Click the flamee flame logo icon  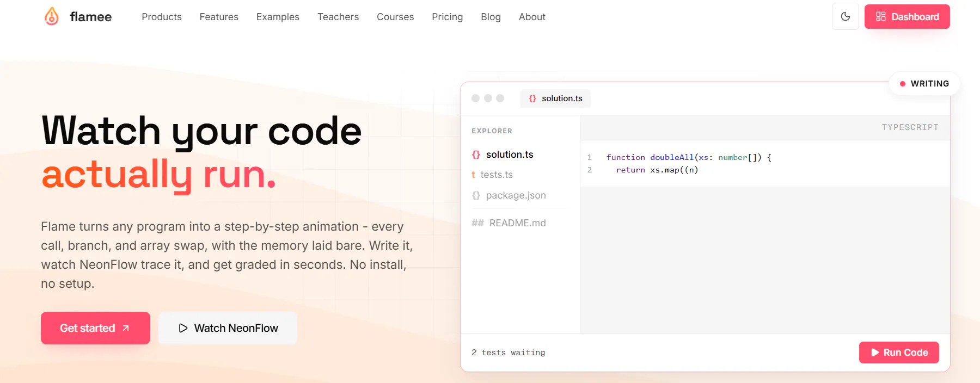(52, 16)
